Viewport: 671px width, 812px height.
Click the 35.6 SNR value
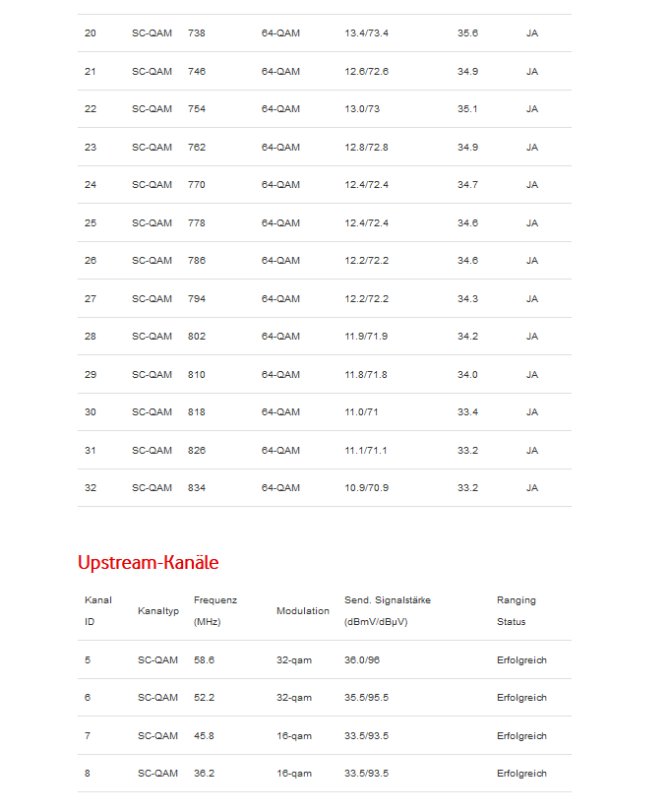[x=467, y=33]
